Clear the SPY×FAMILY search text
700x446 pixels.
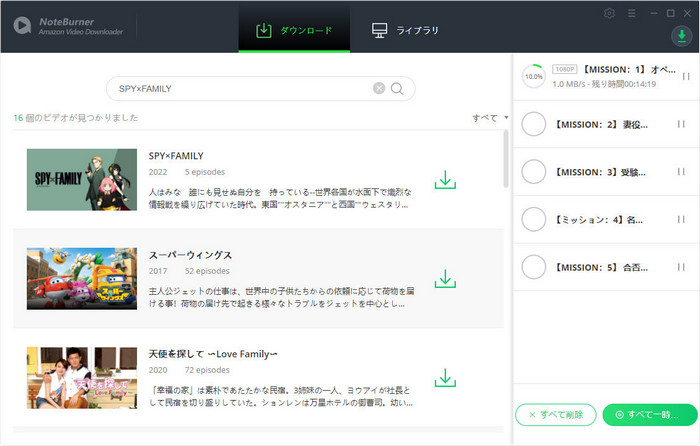[x=379, y=88]
